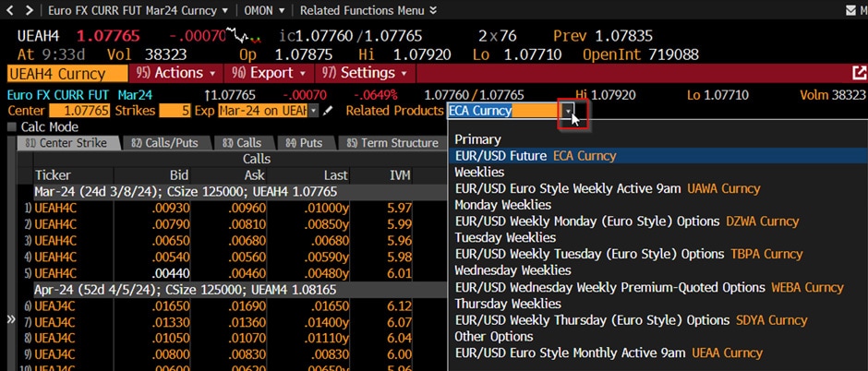The height and width of the screenshot is (371, 868).
Task: Select EUR/USD Future ECA Curncy option
Action: click(x=536, y=156)
